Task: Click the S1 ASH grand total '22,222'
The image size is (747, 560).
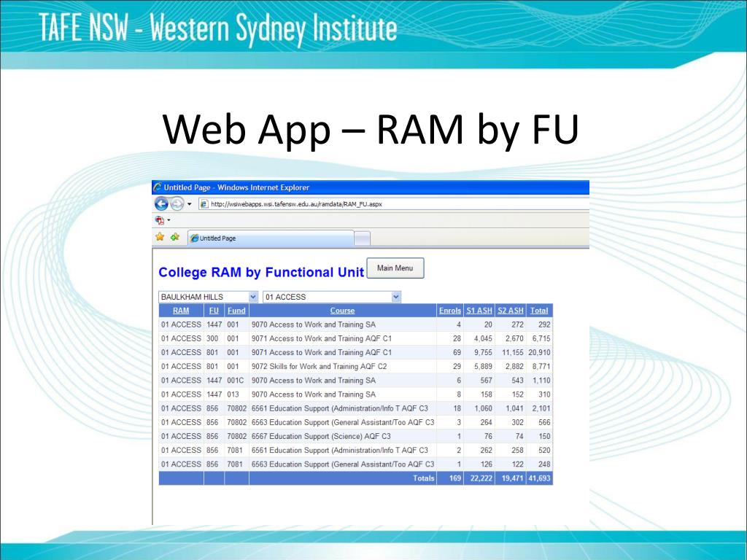Action: click(x=481, y=478)
